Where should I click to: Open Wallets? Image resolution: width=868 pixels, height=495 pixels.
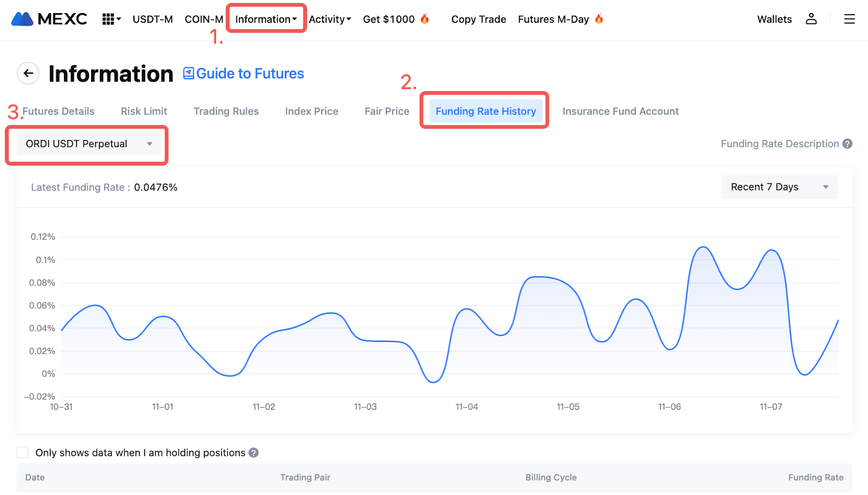click(x=774, y=19)
